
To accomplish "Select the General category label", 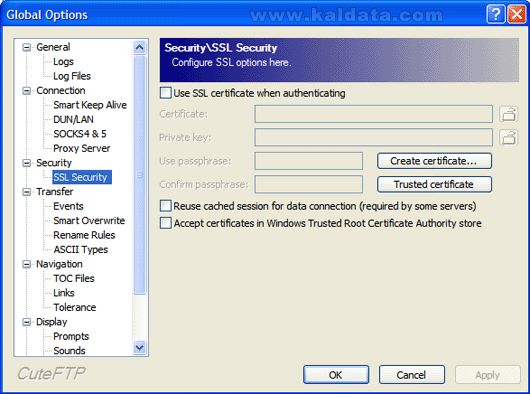I will pos(53,47).
